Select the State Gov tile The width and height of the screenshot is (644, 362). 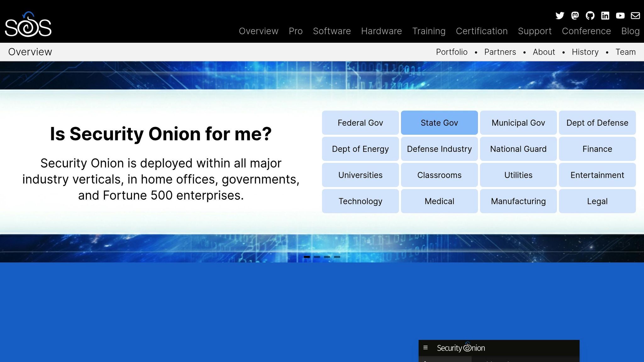439,123
